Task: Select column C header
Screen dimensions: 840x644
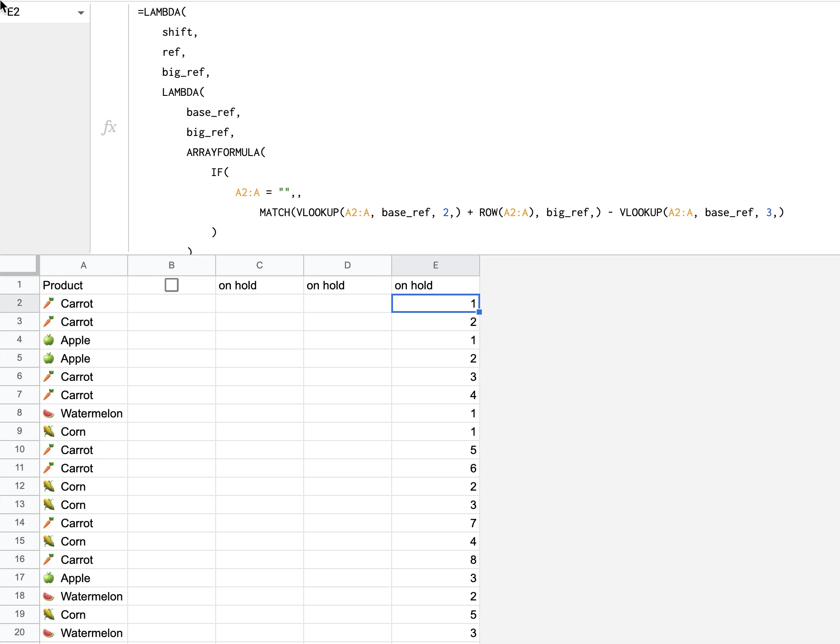Action: (x=260, y=265)
